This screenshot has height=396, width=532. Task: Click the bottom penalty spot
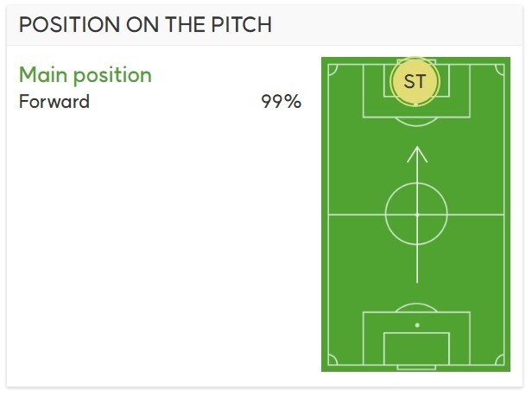tap(417, 325)
